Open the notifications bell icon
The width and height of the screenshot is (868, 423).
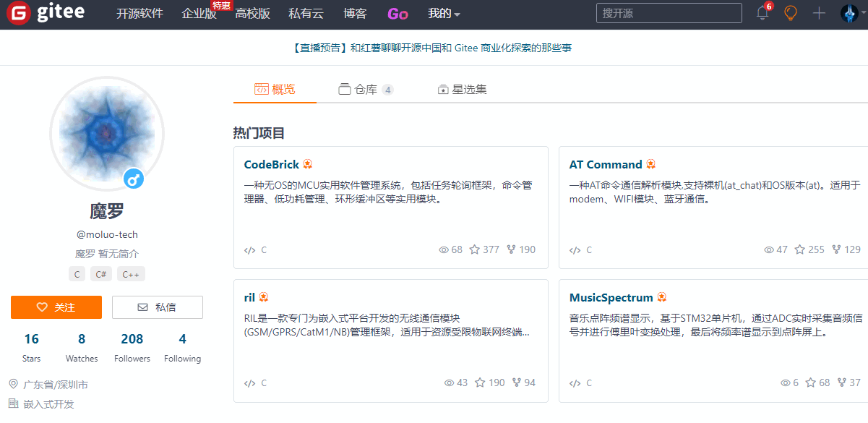pyautogui.click(x=762, y=13)
